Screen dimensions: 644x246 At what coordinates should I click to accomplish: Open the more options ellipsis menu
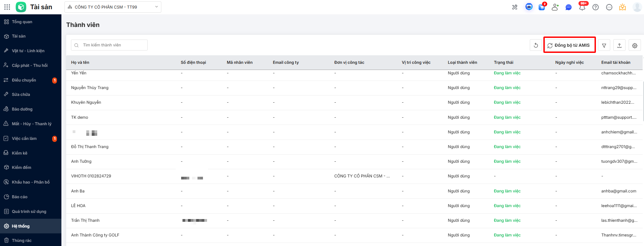609,7
